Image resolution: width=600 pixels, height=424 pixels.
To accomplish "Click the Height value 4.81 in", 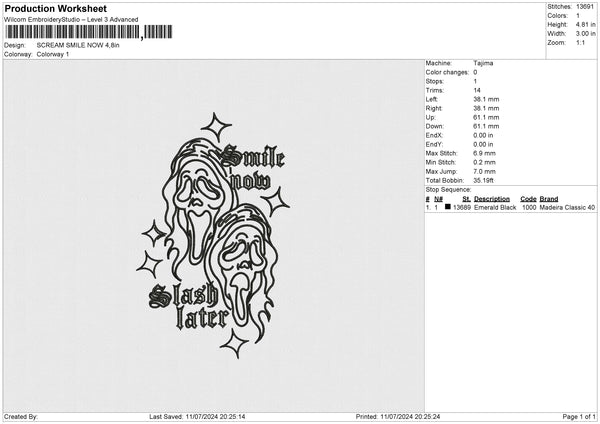I will point(585,24).
